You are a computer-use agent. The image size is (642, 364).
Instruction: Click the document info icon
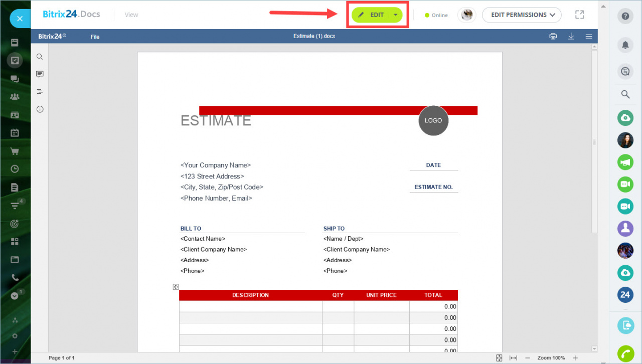[x=40, y=109]
